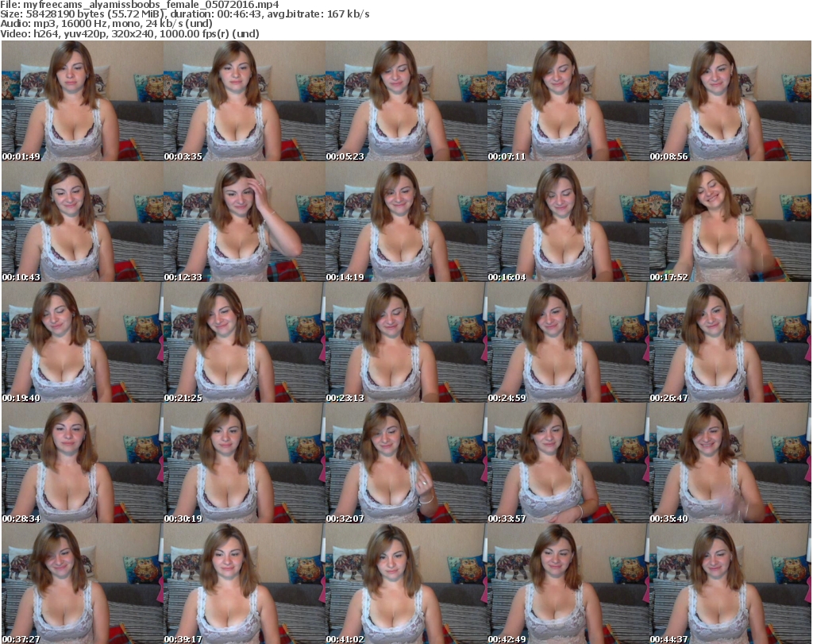
Task: Open the frame marked 00:17:52
Action: [730, 222]
